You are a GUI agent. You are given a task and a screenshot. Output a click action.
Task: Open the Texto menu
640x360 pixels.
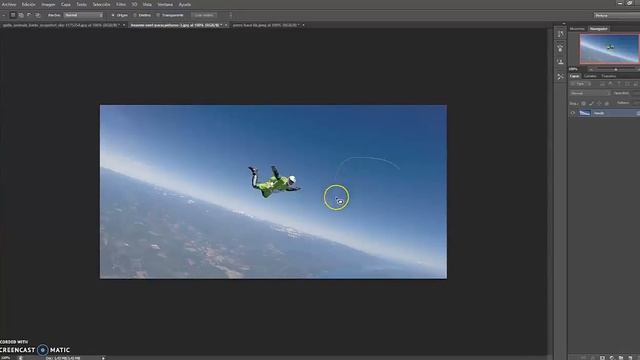pos(82,4)
